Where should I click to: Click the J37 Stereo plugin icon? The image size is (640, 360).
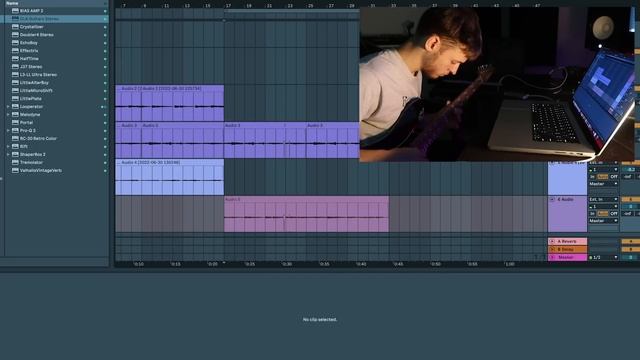click(15, 67)
